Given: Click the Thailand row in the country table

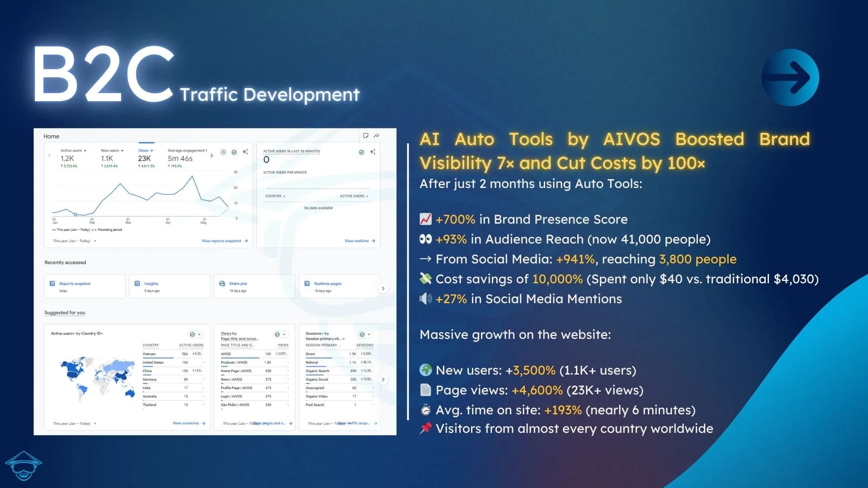Looking at the screenshot, I should 173,405.
